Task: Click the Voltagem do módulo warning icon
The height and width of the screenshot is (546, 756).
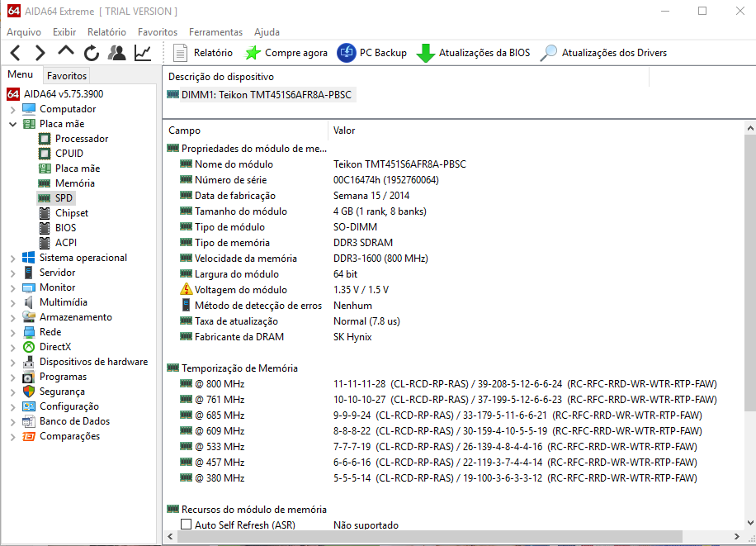Action: pyautogui.click(x=186, y=289)
